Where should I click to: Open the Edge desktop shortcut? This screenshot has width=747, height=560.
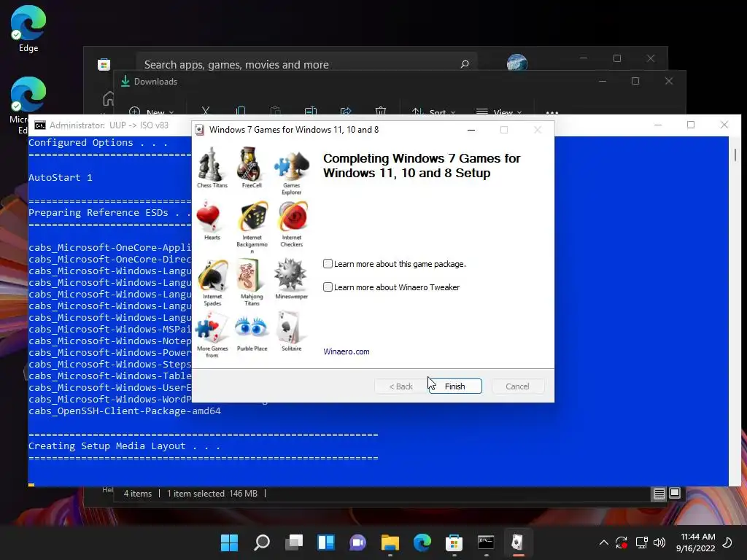[x=28, y=28]
